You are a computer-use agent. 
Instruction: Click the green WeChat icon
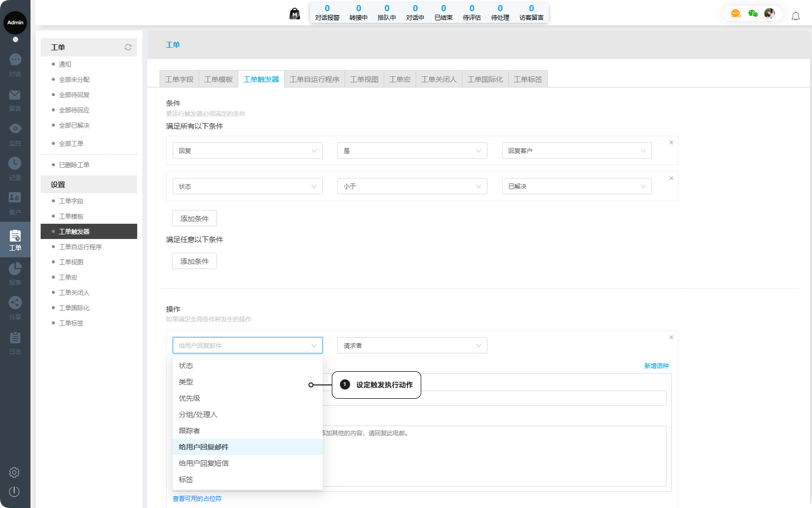[x=753, y=14]
